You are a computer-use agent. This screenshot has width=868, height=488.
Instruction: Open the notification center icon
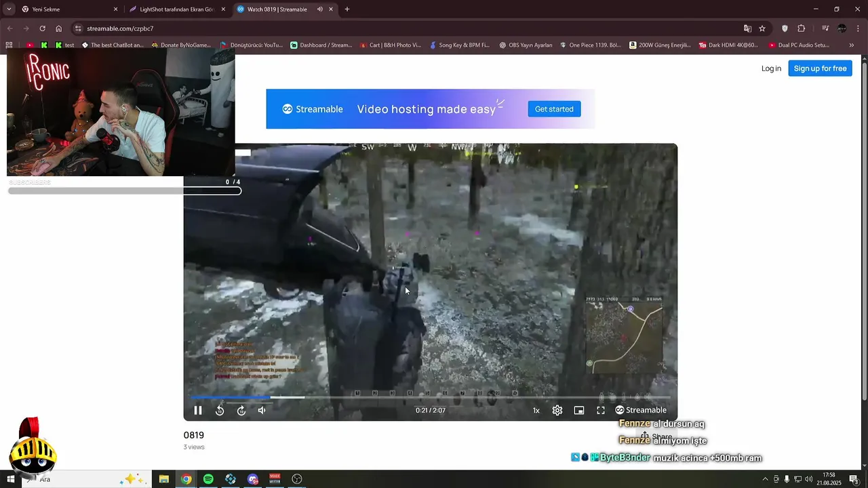point(854,479)
